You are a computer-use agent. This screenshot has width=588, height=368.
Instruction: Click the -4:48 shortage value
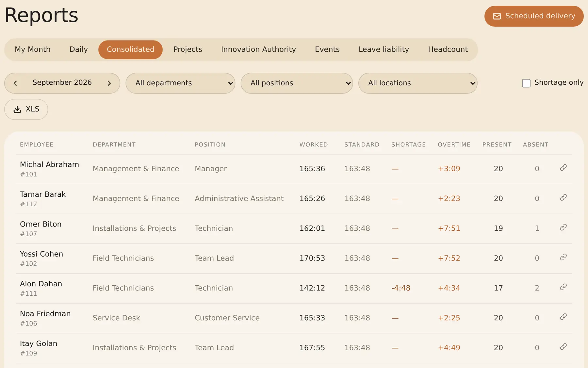tap(401, 288)
